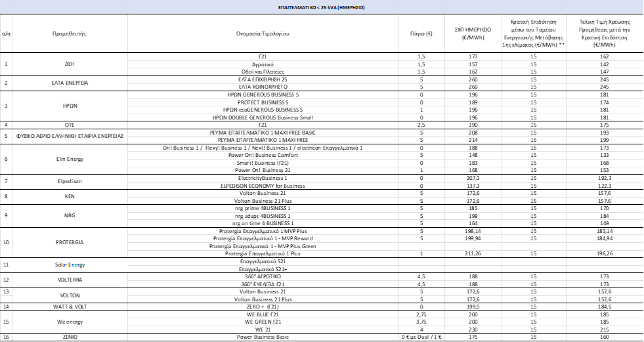Click the ΔΕΗ supplier cell

pyautogui.click(x=70, y=64)
